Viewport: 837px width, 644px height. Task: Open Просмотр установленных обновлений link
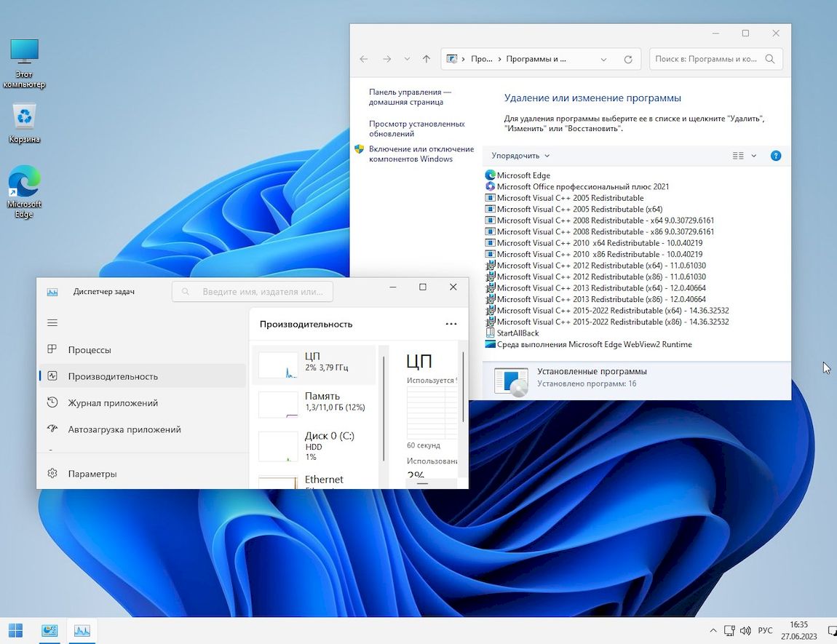point(416,129)
